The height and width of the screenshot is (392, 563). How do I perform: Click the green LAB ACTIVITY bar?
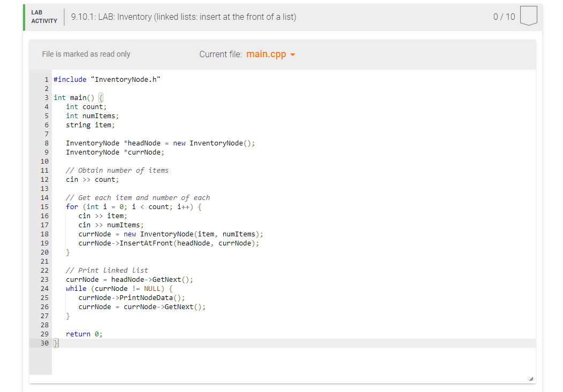tap(24, 17)
